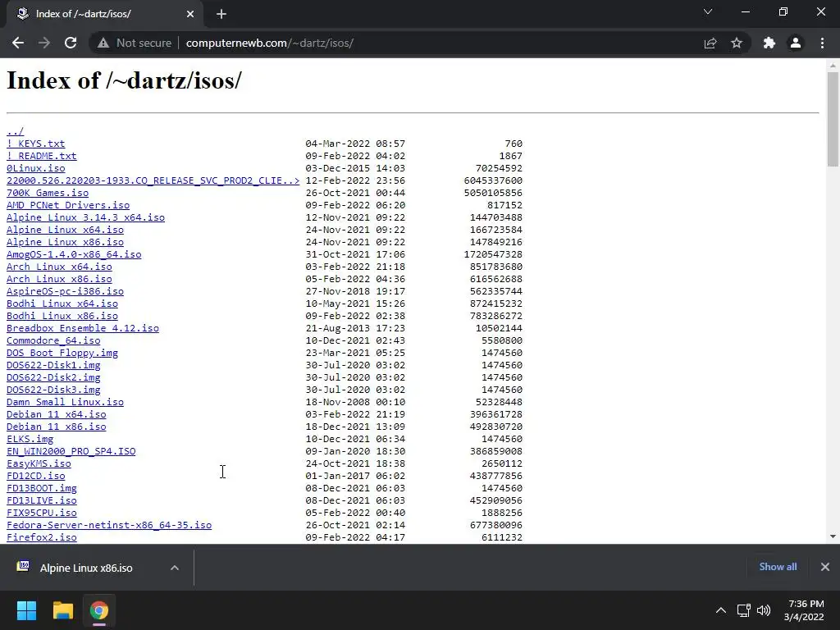
Task: Open the Chrome profile avatar menu
Action: [796, 43]
